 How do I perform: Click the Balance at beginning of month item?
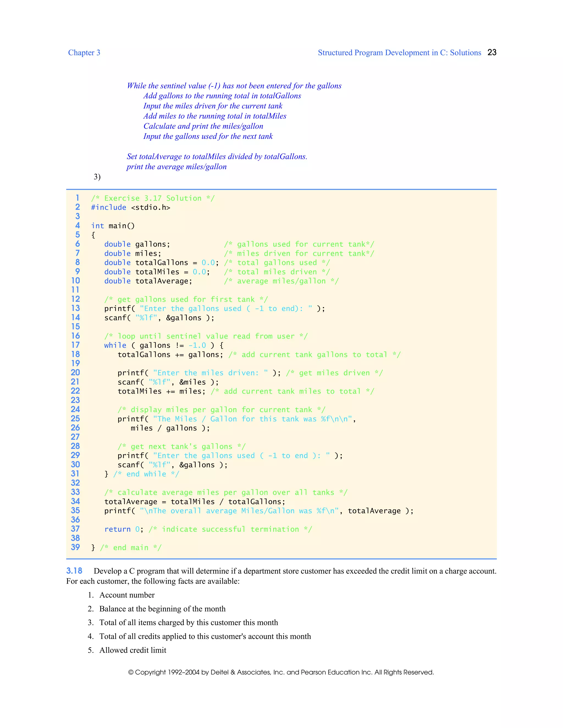(x=162, y=609)
